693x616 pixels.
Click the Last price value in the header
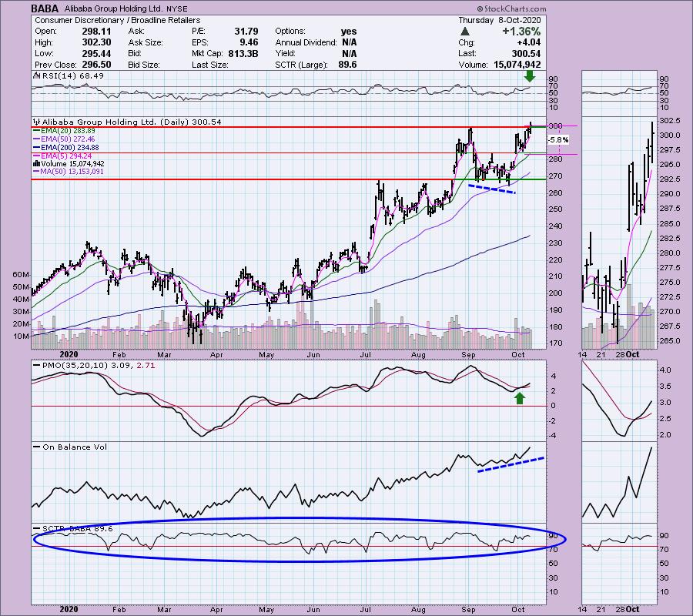[x=526, y=53]
